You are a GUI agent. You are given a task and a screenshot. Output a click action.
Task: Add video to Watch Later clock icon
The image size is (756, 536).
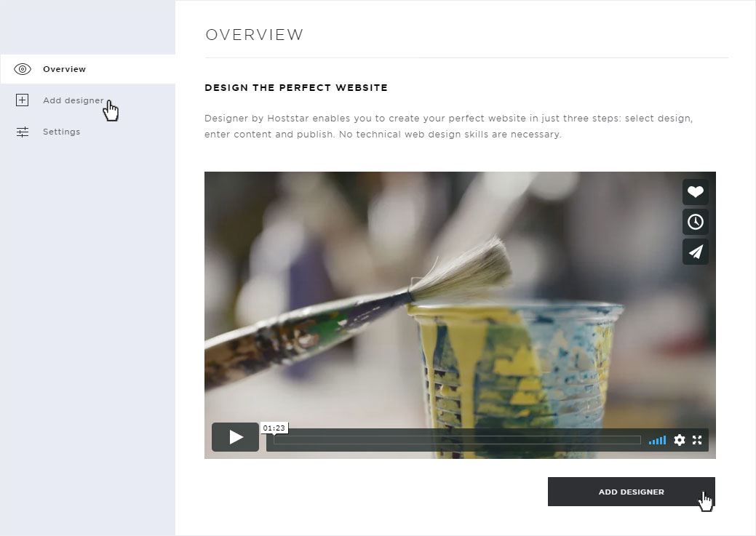coord(696,222)
